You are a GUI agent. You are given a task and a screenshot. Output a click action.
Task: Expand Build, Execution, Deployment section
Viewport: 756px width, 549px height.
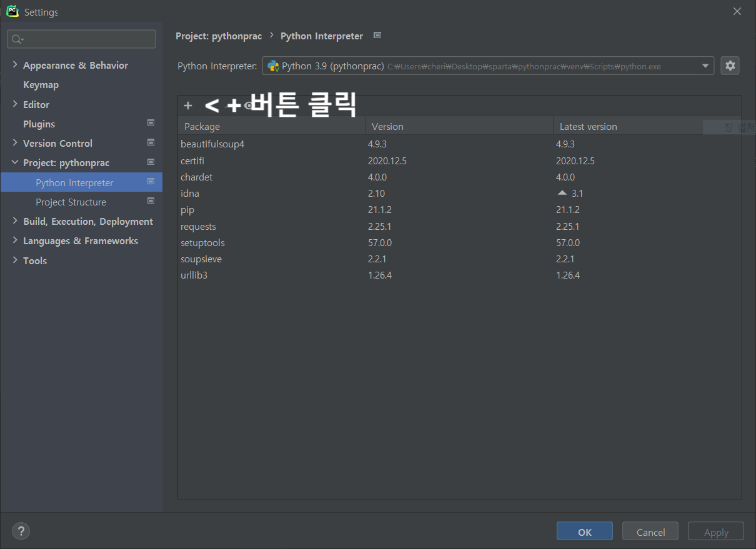tap(15, 221)
